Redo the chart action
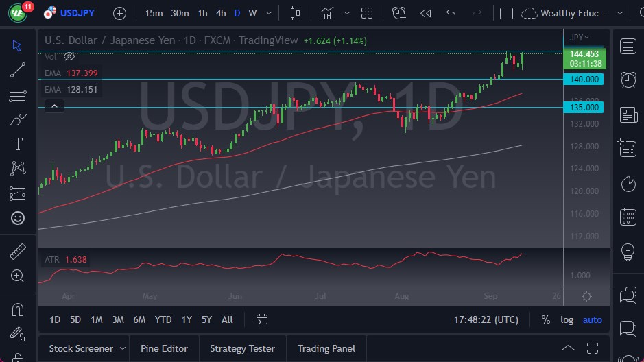The image size is (644, 362). [477, 14]
